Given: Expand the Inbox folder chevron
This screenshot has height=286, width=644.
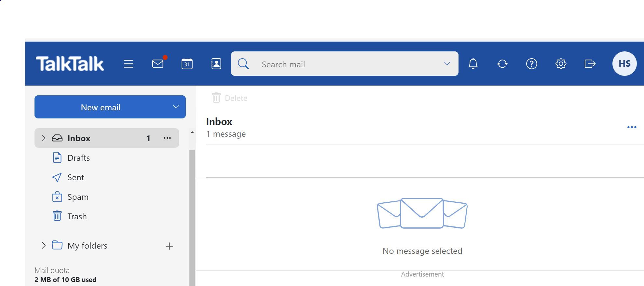Looking at the screenshot, I should point(43,138).
